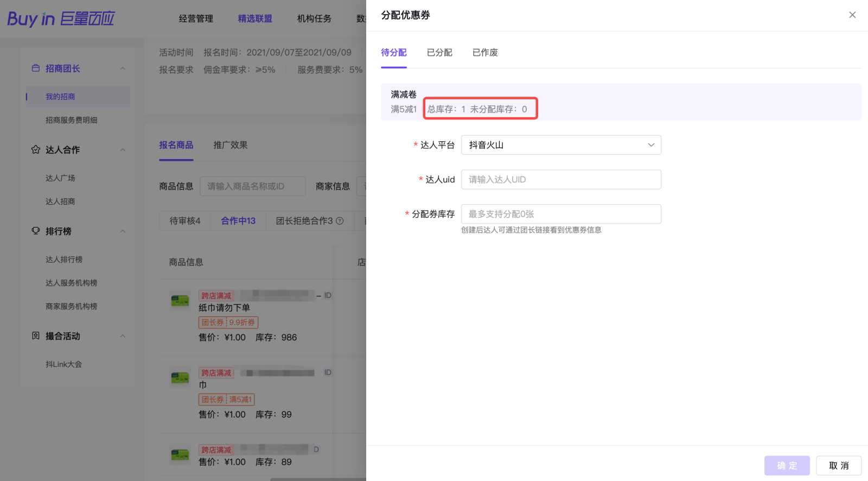Click the 确定 button
The image size is (868, 481).
point(787,466)
